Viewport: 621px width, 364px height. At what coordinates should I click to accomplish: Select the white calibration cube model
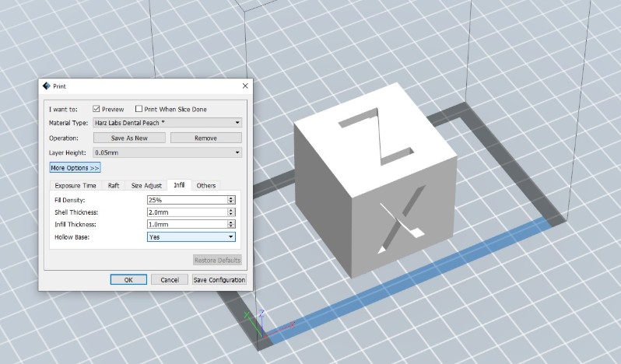point(375,180)
